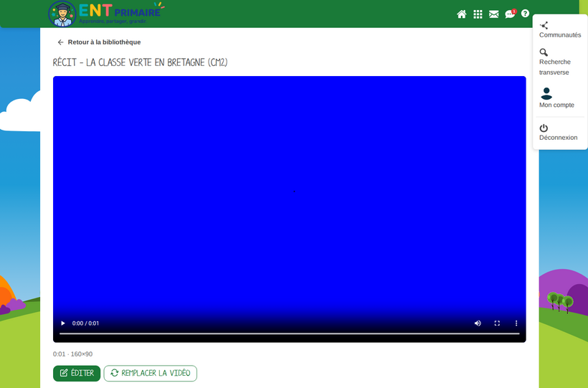Go back via Retour à la bibliothèque
The width and height of the screenshot is (588, 388).
pos(99,42)
